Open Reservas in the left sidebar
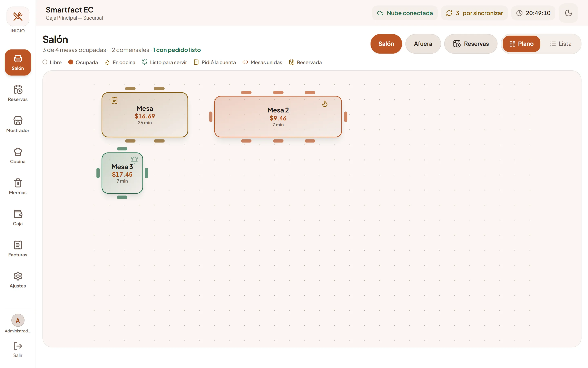Viewport: 588px width, 368px height. point(18,93)
